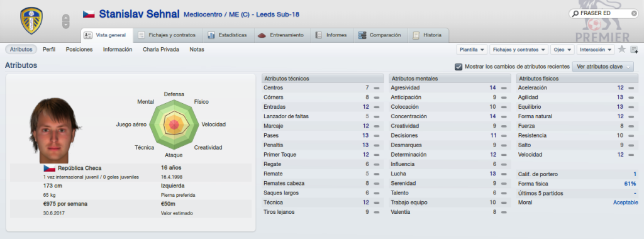Click the player face portrait
The height and width of the screenshot is (239, 644).
[x=54, y=131]
